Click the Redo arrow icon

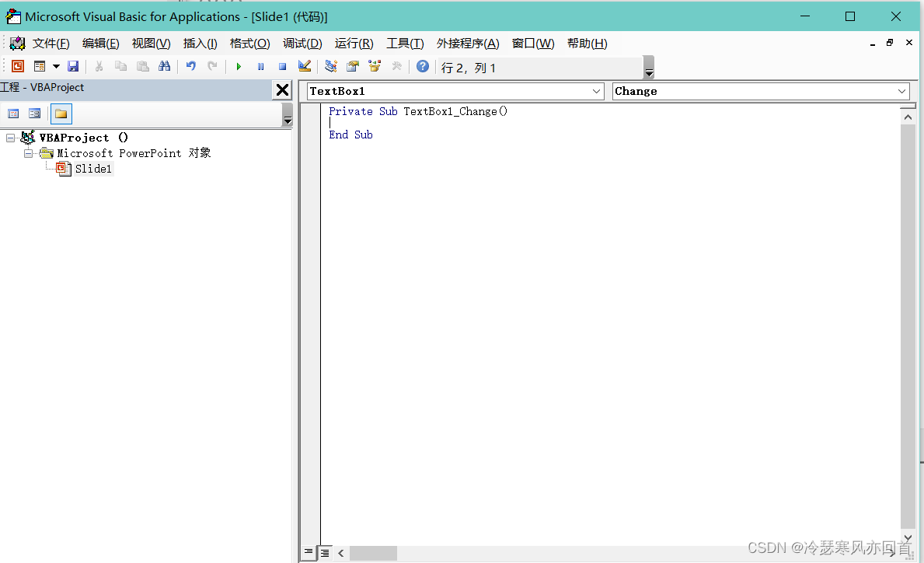coord(213,67)
